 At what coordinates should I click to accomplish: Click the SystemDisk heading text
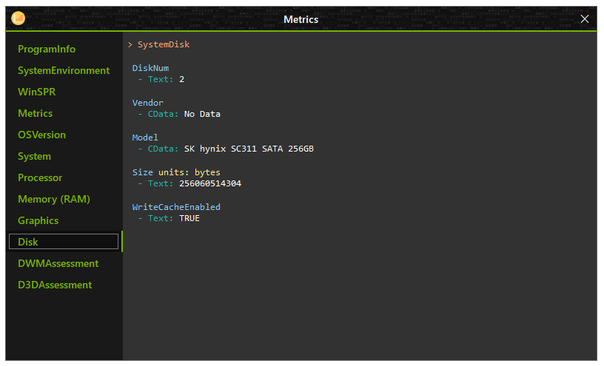click(164, 45)
